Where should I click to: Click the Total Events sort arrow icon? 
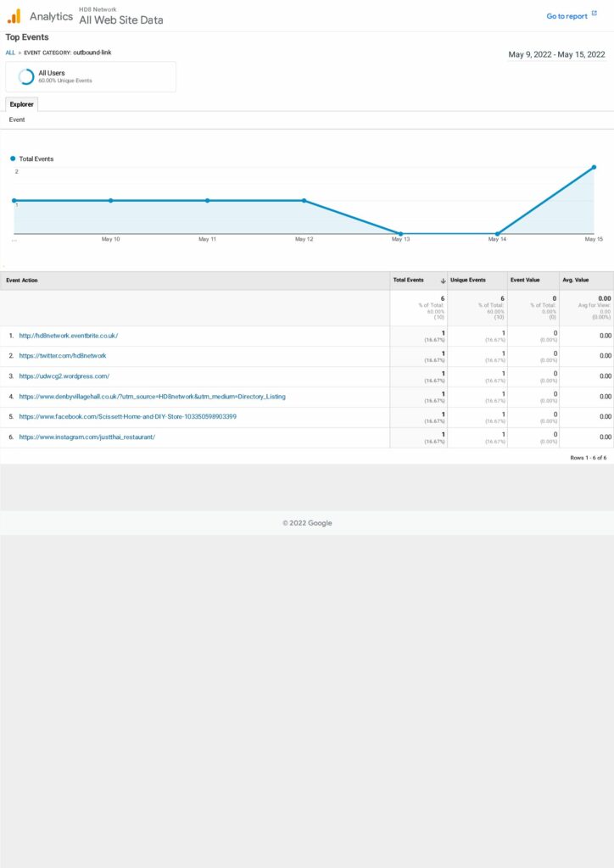coord(443,281)
